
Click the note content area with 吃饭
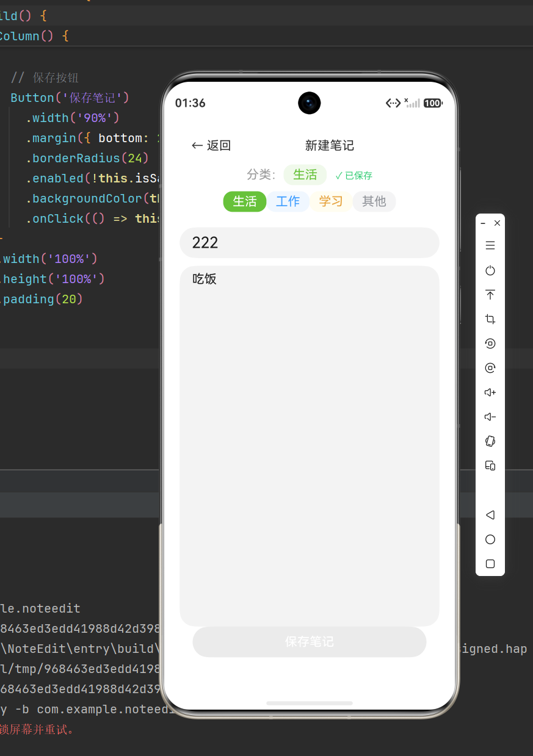click(x=310, y=446)
